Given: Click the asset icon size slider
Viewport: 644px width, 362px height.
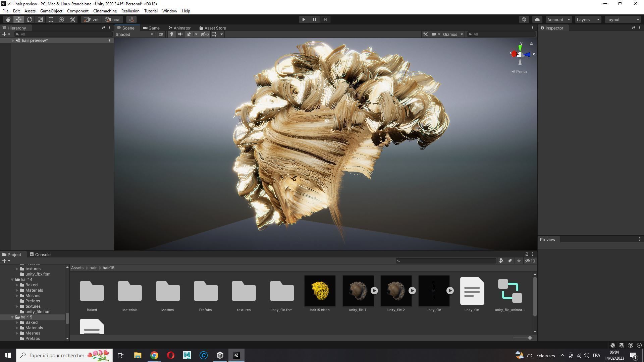Looking at the screenshot, I should click(x=529, y=338).
